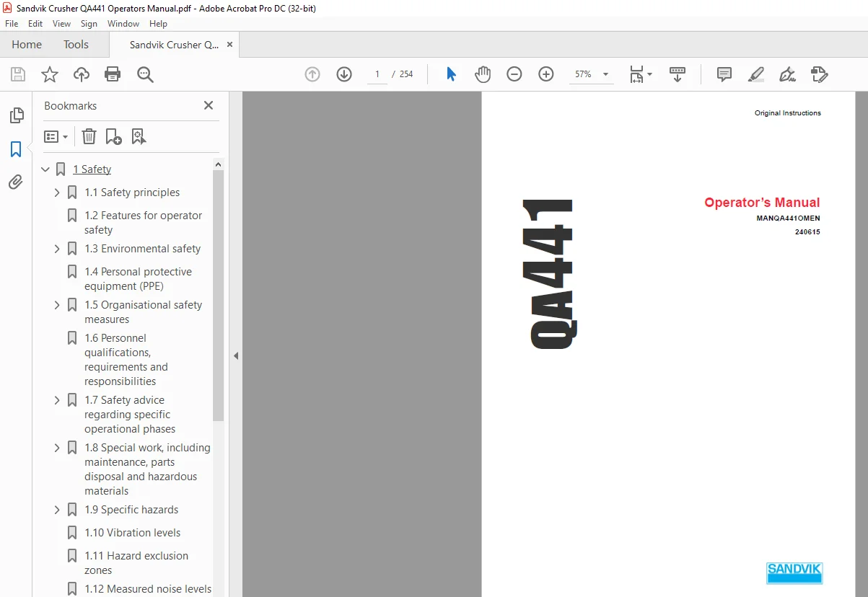Select the Highlight text pen
The width and height of the screenshot is (868, 597).
tap(756, 74)
